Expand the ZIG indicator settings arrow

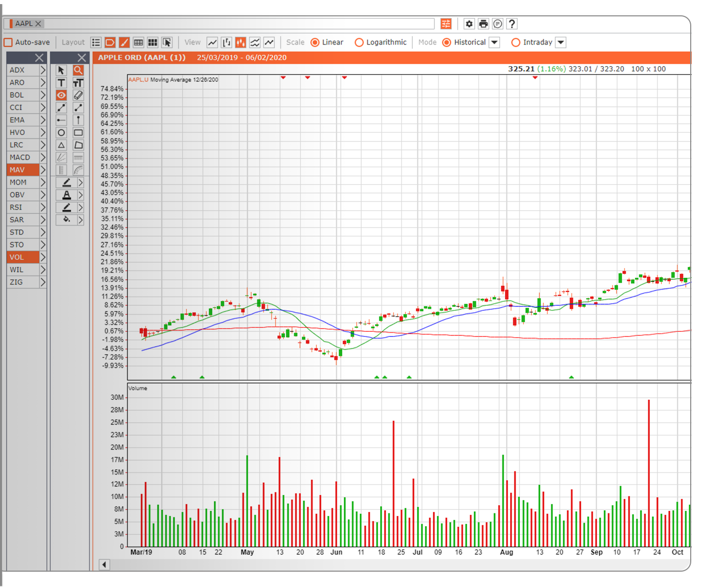click(x=43, y=282)
